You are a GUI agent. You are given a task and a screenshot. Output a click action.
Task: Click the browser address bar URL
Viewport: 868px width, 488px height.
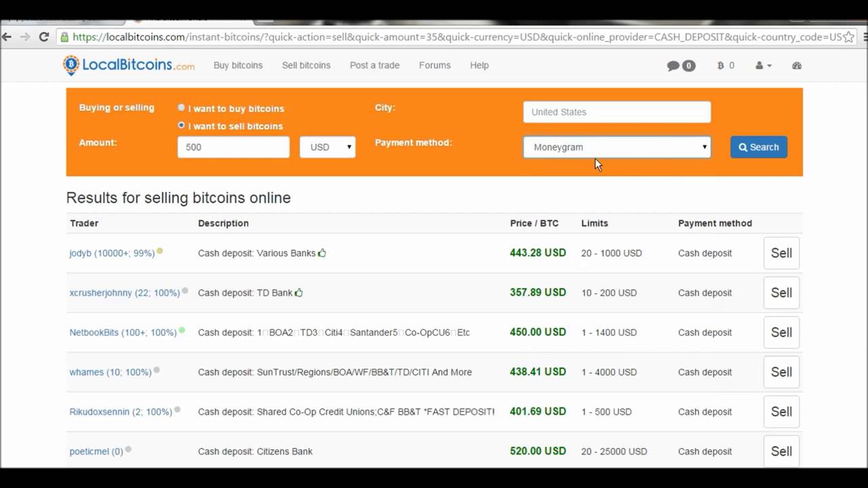457,37
